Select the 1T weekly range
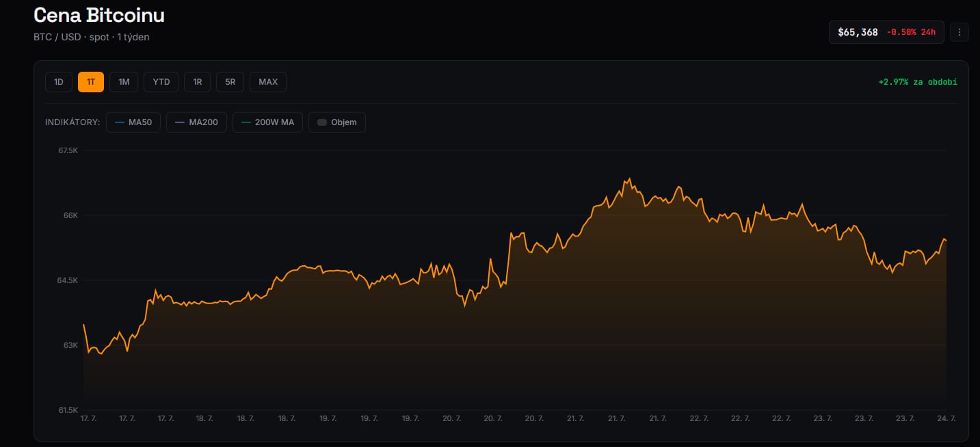Screen dimensions: 980x447 [x=91, y=82]
